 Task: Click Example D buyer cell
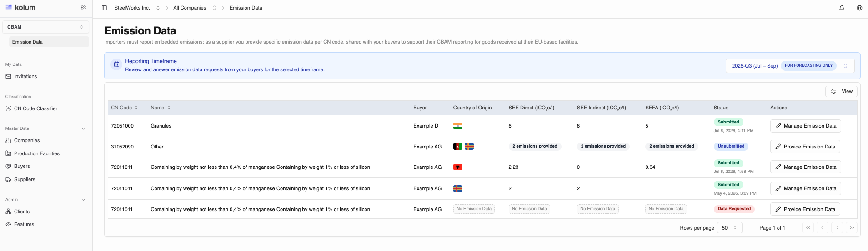[426, 126]
